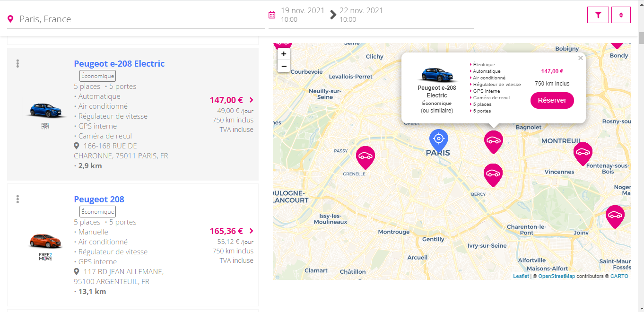Open the CARTO attribution link
Viewport: 644px width, 312px height.
[619, 276]
